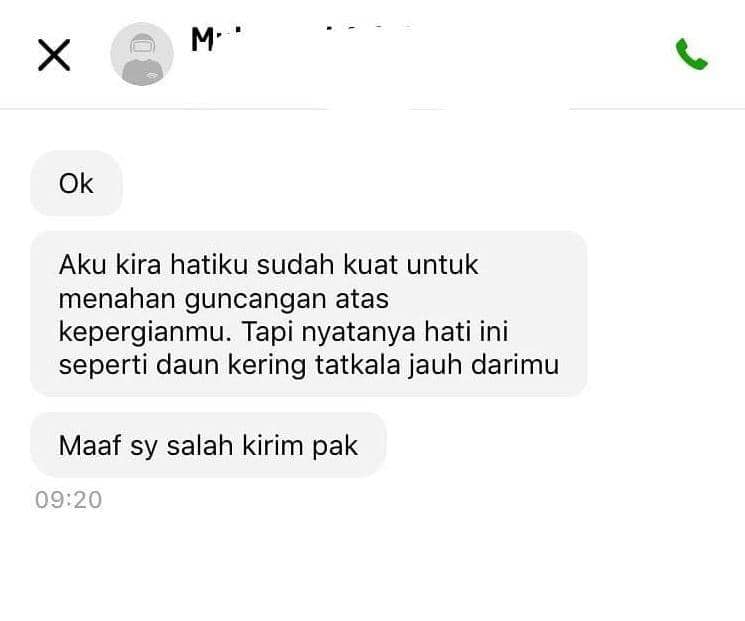Image resolution: width=745 pixels, height=621 pixels.
Task: Close the chat with the X icon
Action: [54, 55]
